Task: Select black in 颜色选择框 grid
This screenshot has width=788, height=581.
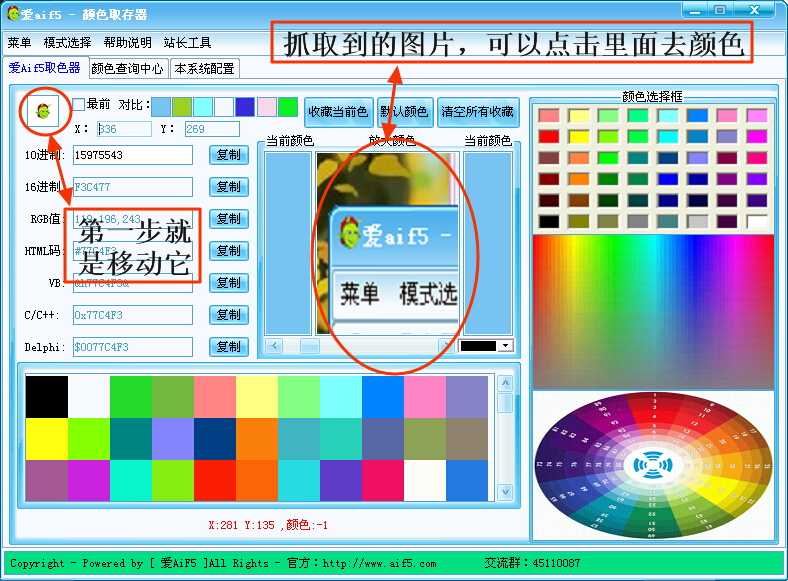Action: pos(549,222)
